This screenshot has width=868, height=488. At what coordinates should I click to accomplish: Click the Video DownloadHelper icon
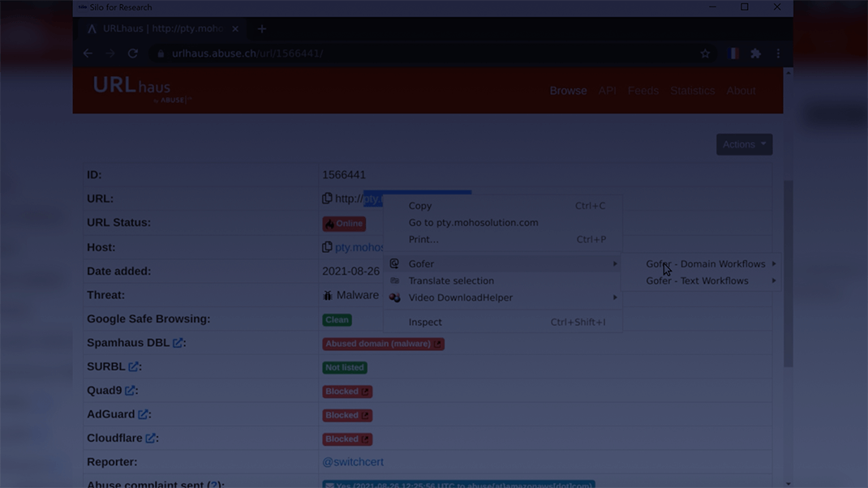click(x=394, y=298)
